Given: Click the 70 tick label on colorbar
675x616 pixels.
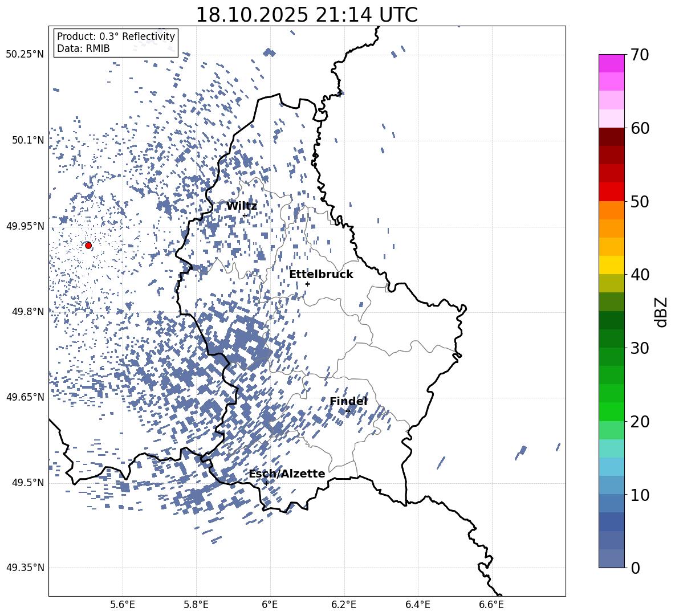Looking at the screenshot, I should [x=640, y=55].
